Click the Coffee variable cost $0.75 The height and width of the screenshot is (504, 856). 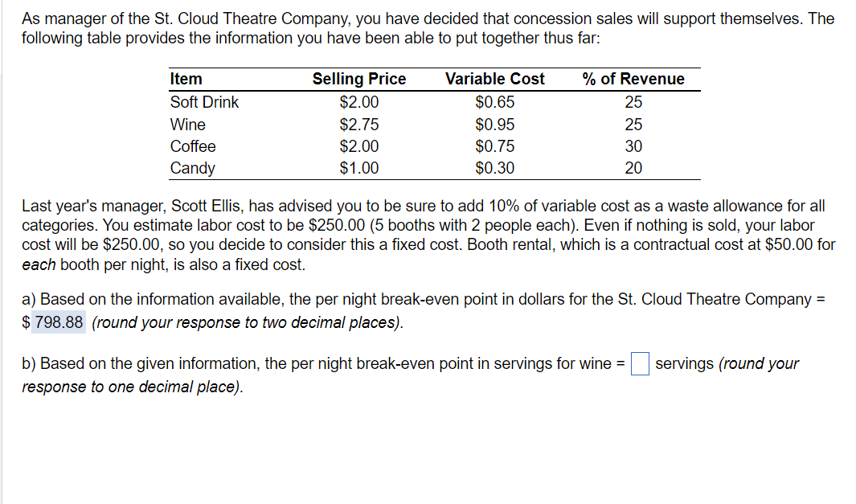pos(495,146)
